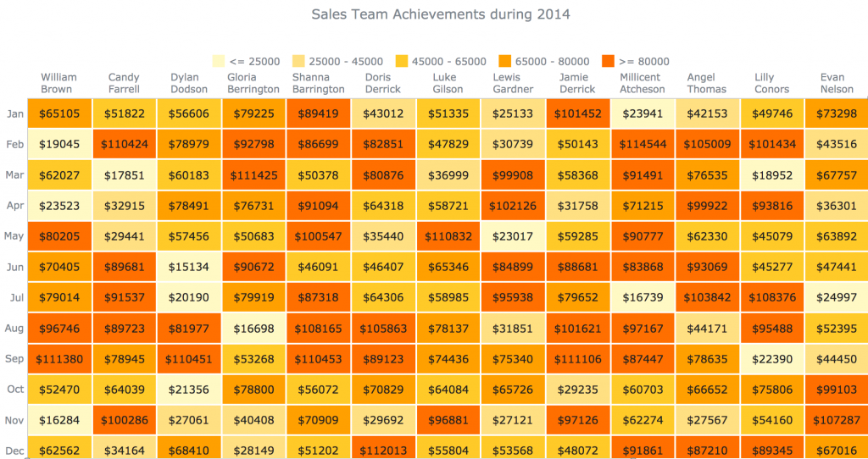
Task: Pick the cell showing $111106
Action: click(577, 359)
